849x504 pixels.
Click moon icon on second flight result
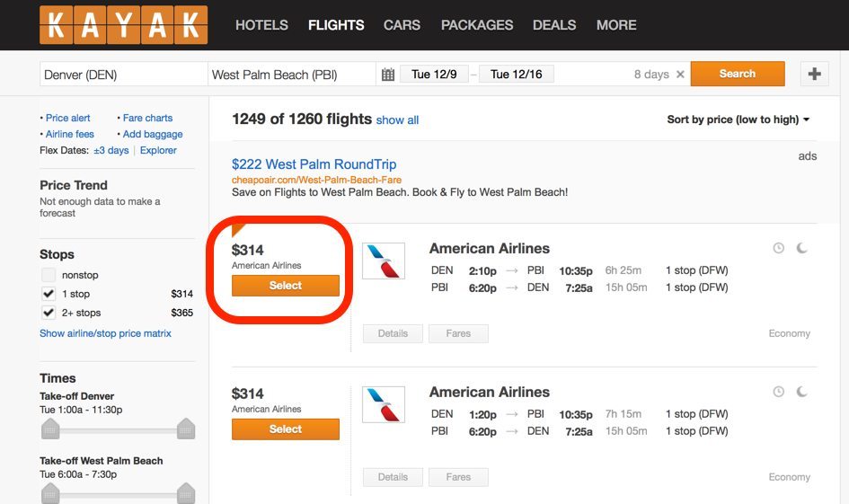click(802, 392)
